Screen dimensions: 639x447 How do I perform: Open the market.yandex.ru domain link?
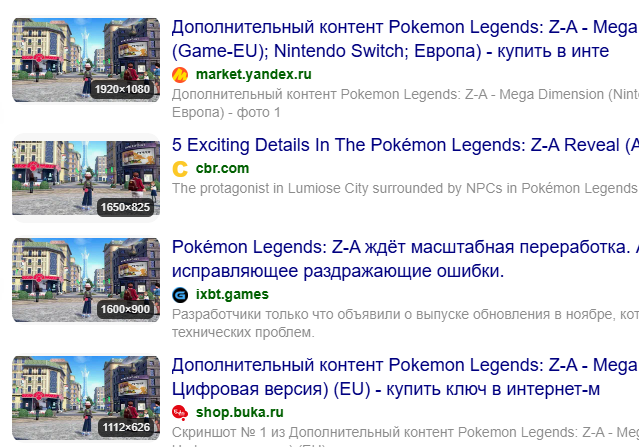[x=253, y=75]
